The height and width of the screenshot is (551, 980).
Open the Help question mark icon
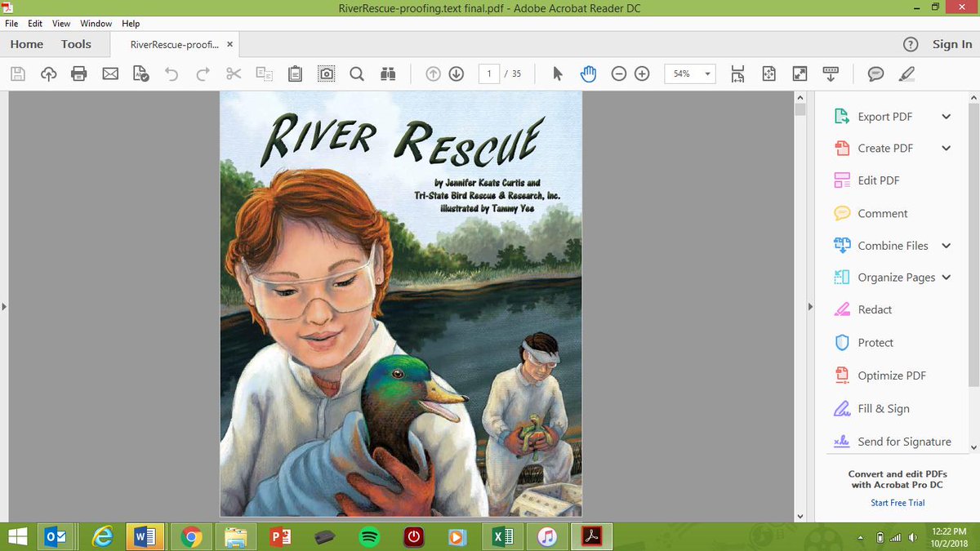point(911,45)
